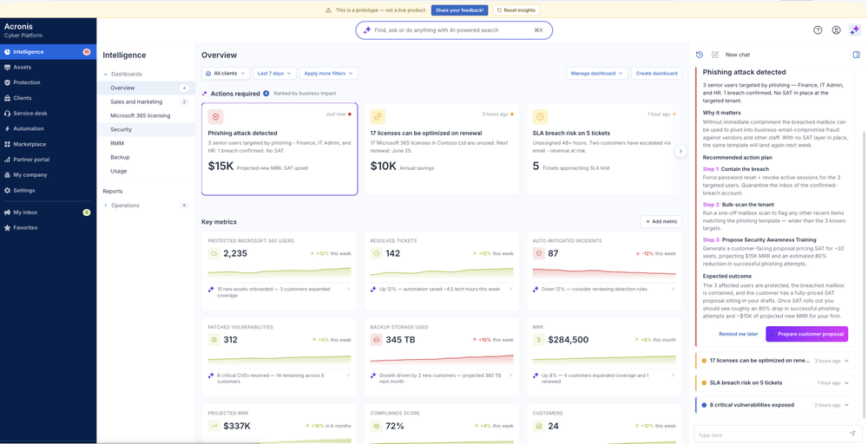Click the phishing shield alert icon
This screenshot has width=868, height=444.
[x=216, y=117]
